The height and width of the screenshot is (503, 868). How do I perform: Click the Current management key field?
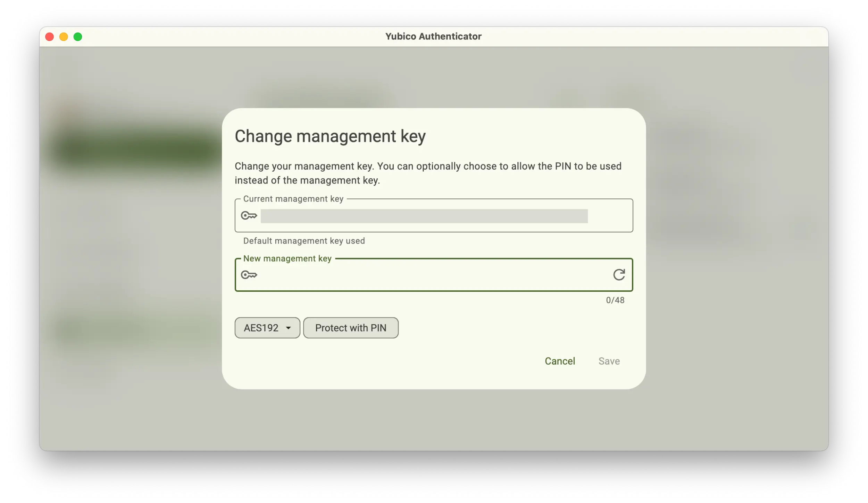(x=417, y=215)
